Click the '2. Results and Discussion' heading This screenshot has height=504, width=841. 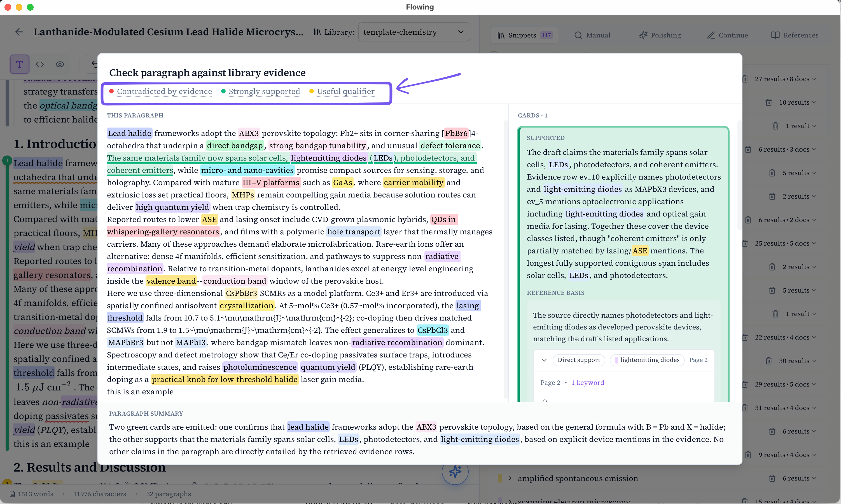tap(89, 468)
